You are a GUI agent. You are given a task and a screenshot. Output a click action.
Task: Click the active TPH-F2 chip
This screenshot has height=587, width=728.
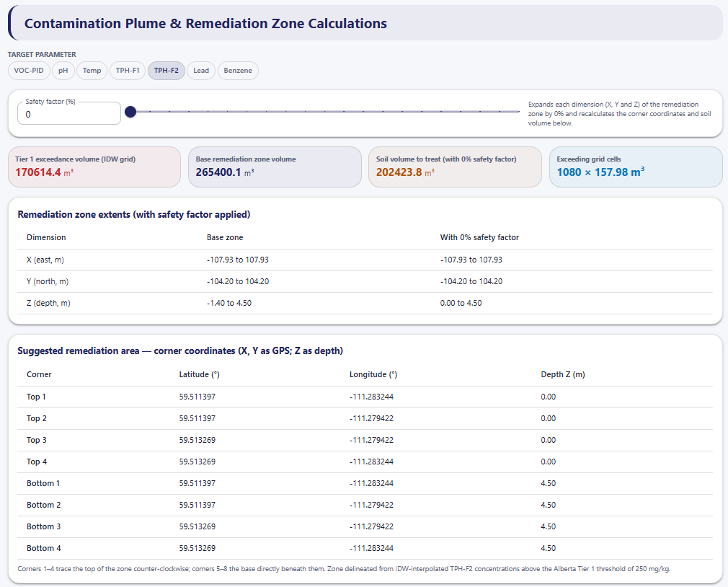tap(167, 71)
